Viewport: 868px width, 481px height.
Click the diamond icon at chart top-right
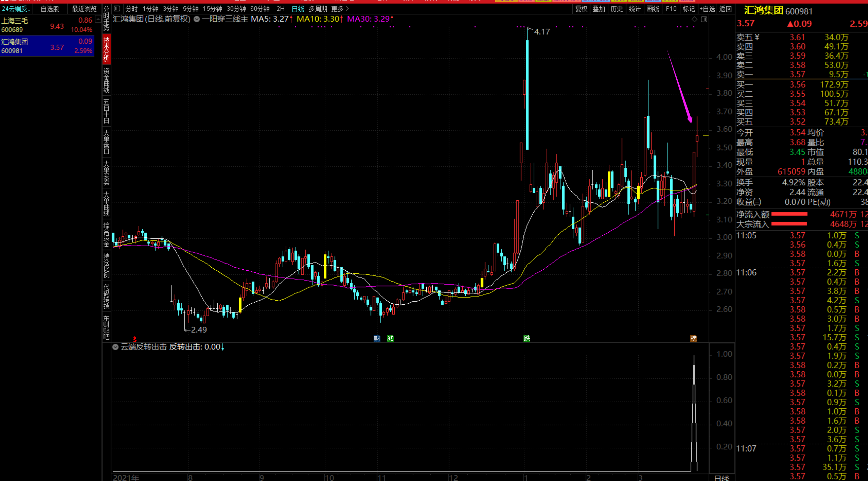click(x=694, y=20)
